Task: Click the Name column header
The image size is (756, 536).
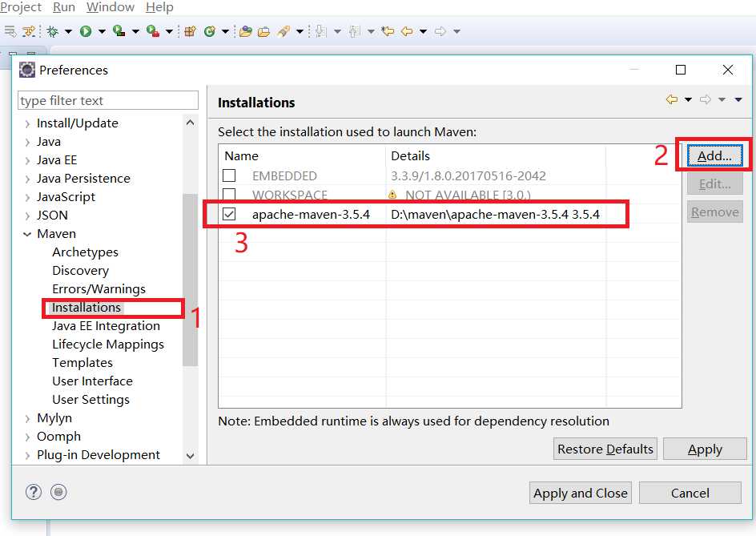Action: (x=302, y=155)
